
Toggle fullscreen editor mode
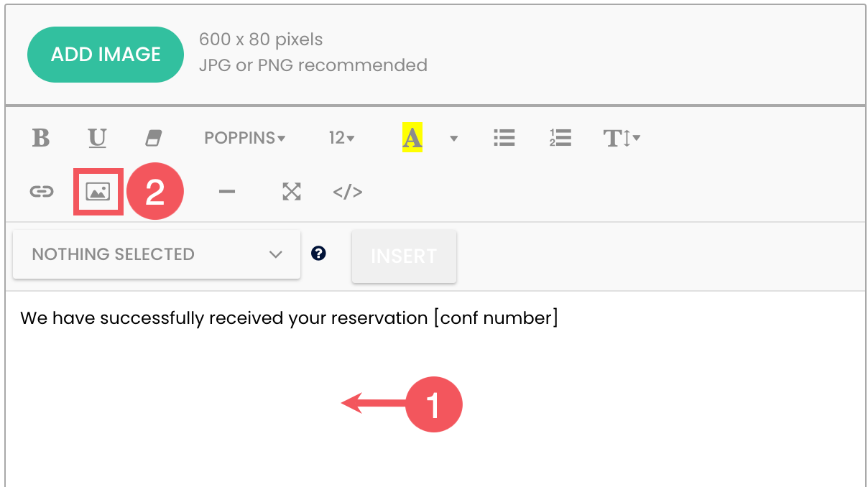291,192
